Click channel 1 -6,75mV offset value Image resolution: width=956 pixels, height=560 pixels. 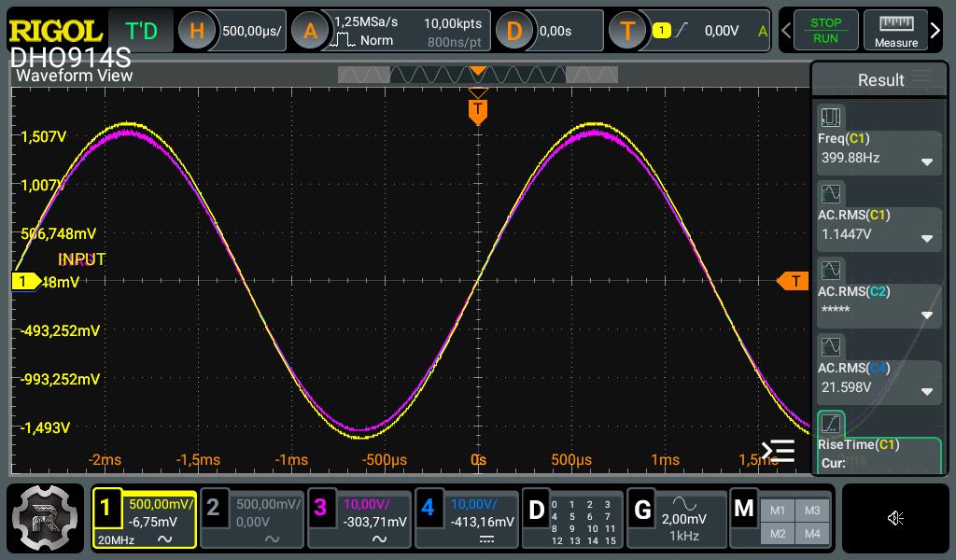pyautogui.click(x=152, y=522)
